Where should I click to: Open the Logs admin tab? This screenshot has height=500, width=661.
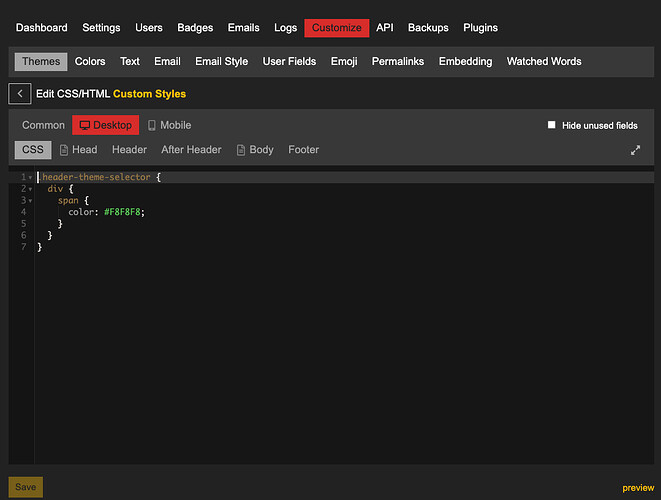pyautogui.click(x=285, y=28)
